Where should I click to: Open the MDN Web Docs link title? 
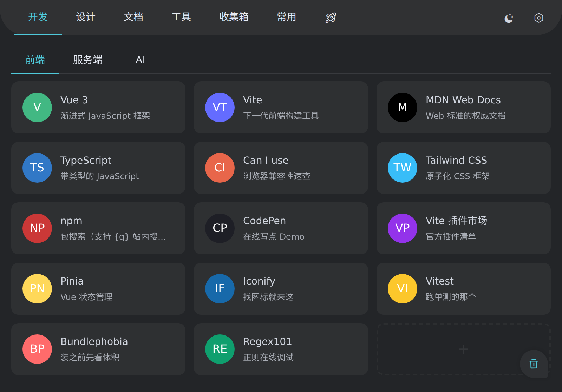(x=463, y=100)
